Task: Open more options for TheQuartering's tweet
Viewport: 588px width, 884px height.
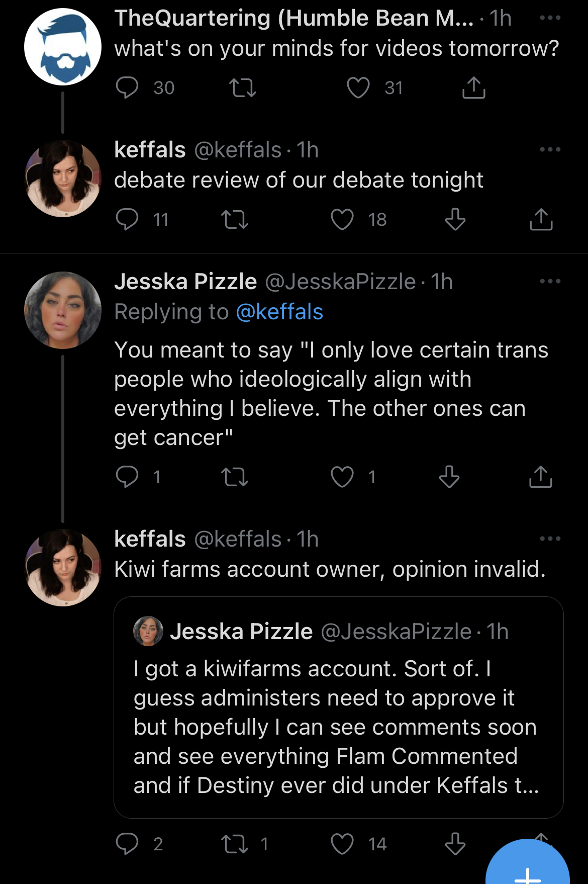Action: coord(550,18)
